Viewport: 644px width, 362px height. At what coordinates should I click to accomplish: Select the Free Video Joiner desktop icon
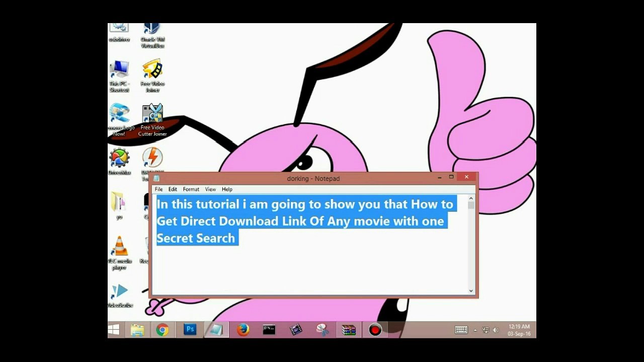pyautogui.click(x=152, y=76)
